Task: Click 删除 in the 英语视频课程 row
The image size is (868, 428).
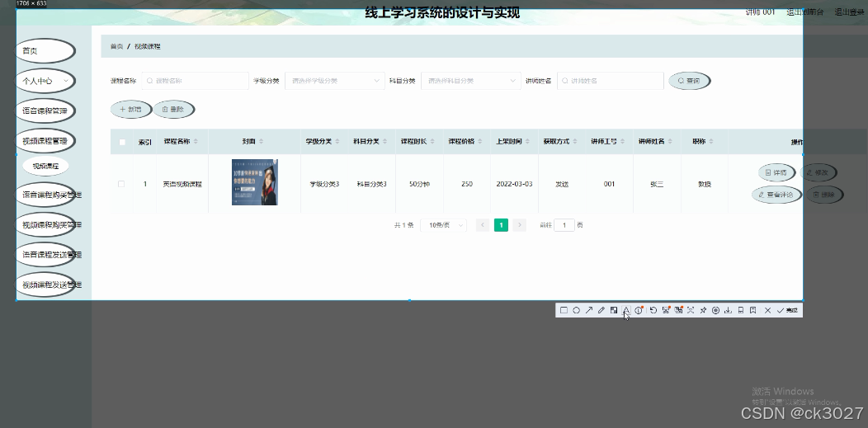Action: 823,195
